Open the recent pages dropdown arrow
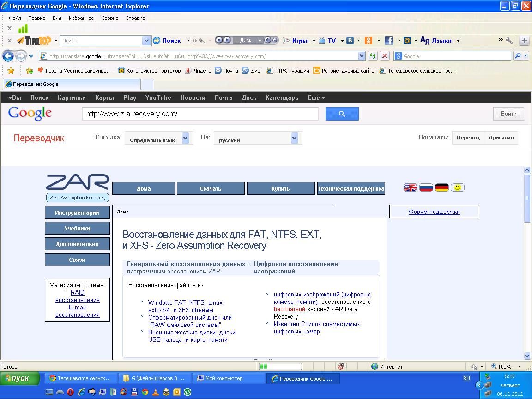Screen dimensions: 532x399 coord(31,56)
